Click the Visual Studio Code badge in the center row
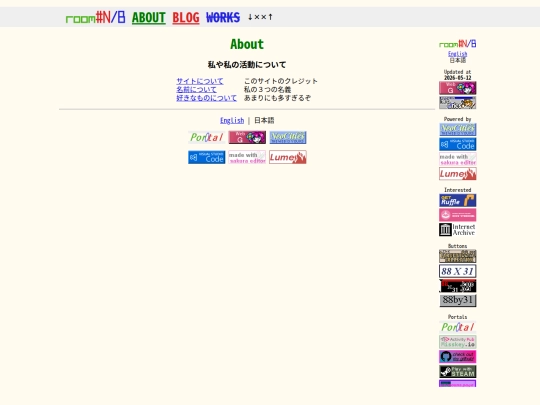 [207, 157]
